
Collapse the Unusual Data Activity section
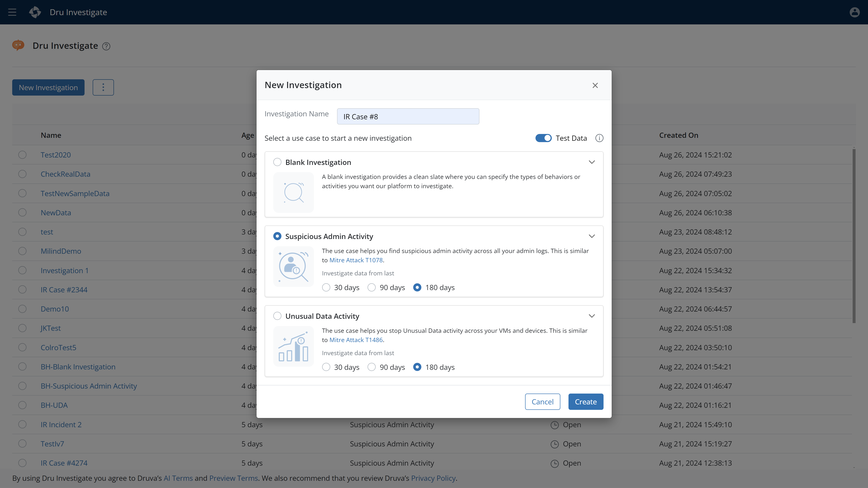click(592, 316)
